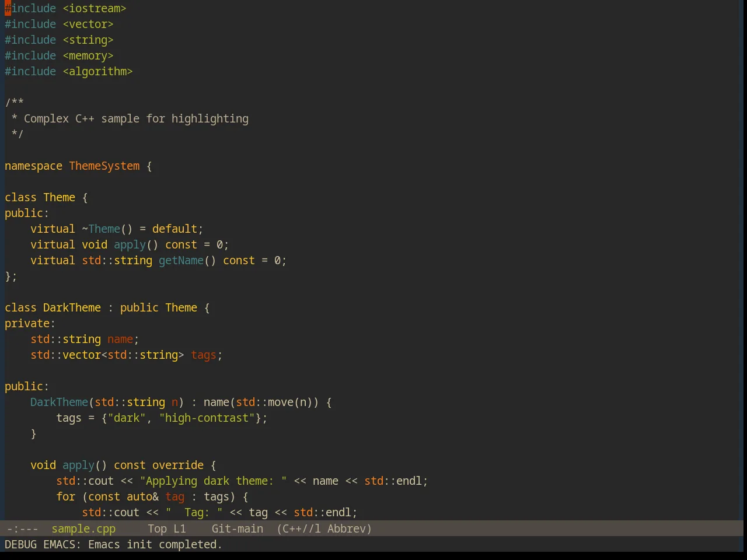Click the loop variable 'tag' in for statement
The width and height of the screenshot is (747, 560).
pyautogui.click(x=175, y=497)
